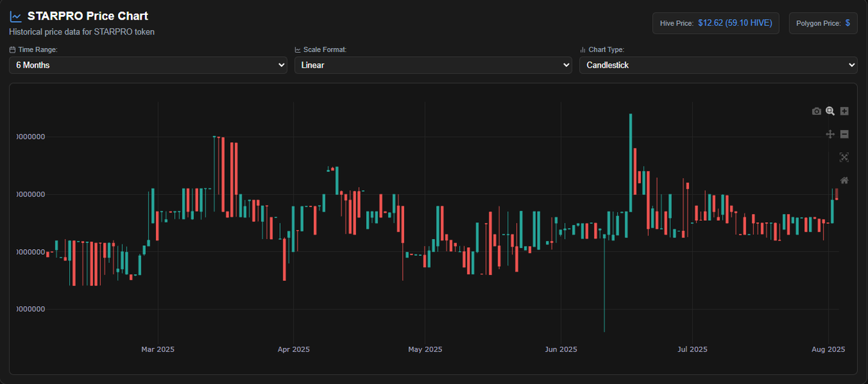Click the Aug 2025 axis label
868x384 pixels.
click(829, 349)
